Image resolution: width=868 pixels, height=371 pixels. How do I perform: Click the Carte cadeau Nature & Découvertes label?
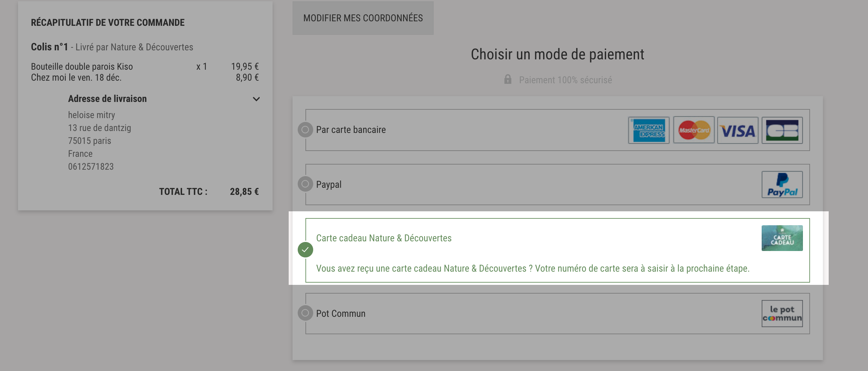point(383,238)
